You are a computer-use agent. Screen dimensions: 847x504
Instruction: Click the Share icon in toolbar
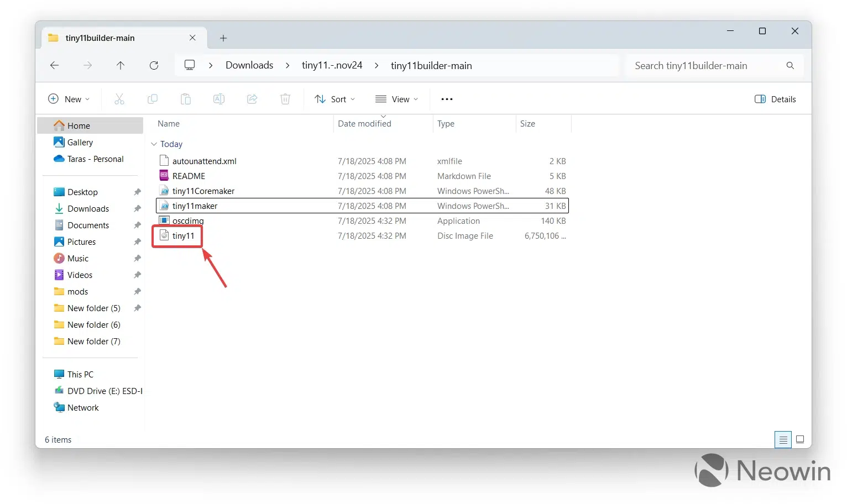coord(252,99)
